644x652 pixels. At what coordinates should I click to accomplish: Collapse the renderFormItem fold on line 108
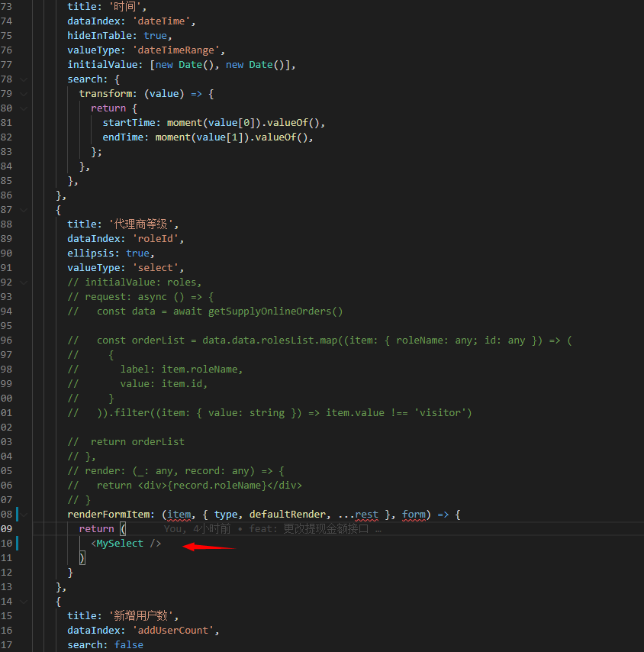click(22, 514)
